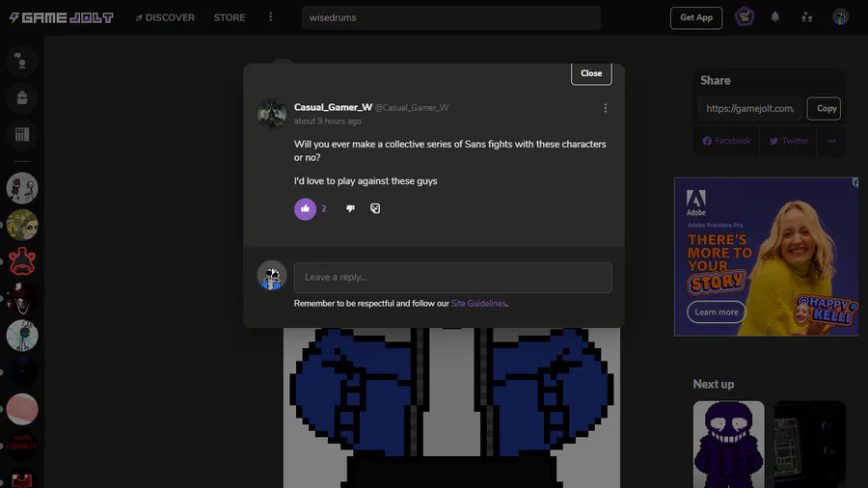Open the ad info corner icon
The height and width of the screenshot is (488, 868).
click(854, 182)
